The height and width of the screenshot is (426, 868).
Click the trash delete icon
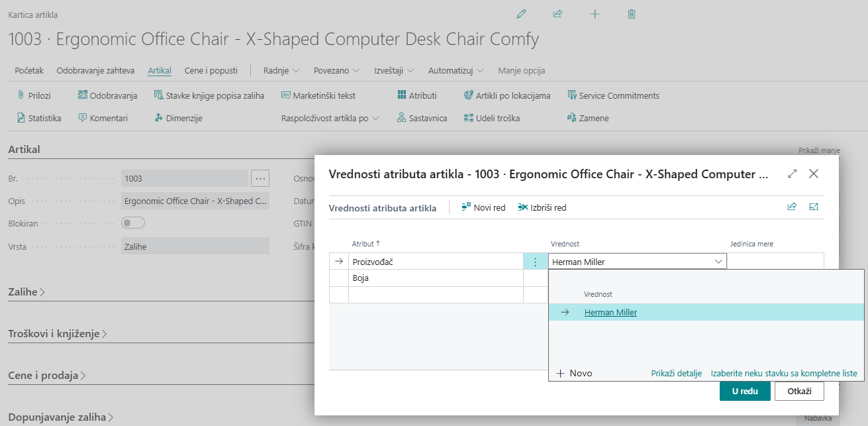pos(632,14)
